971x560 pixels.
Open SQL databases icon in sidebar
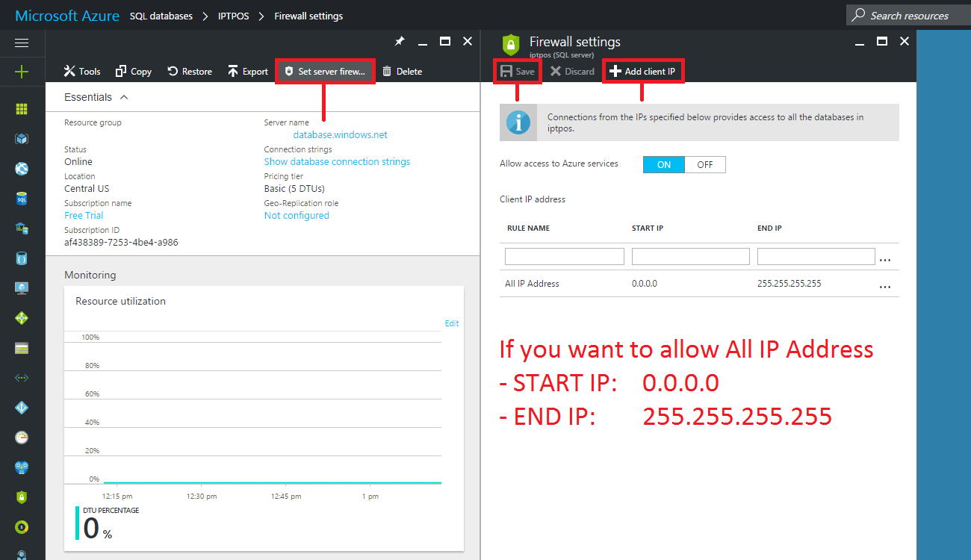[22, 199]
